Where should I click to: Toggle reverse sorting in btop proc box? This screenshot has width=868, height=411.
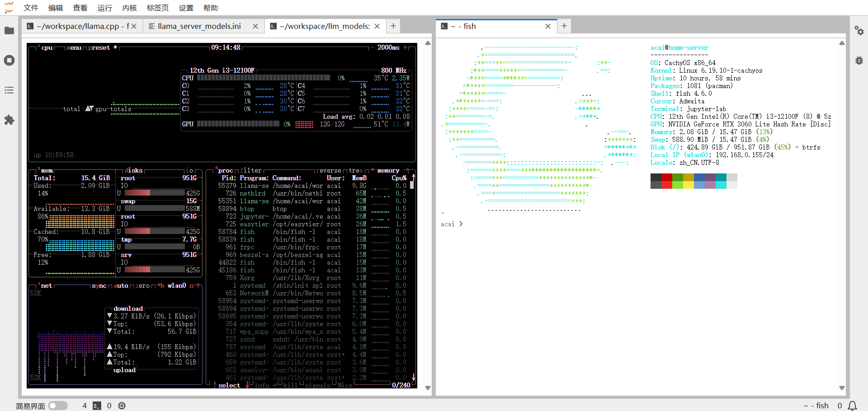tap(330, 171)
